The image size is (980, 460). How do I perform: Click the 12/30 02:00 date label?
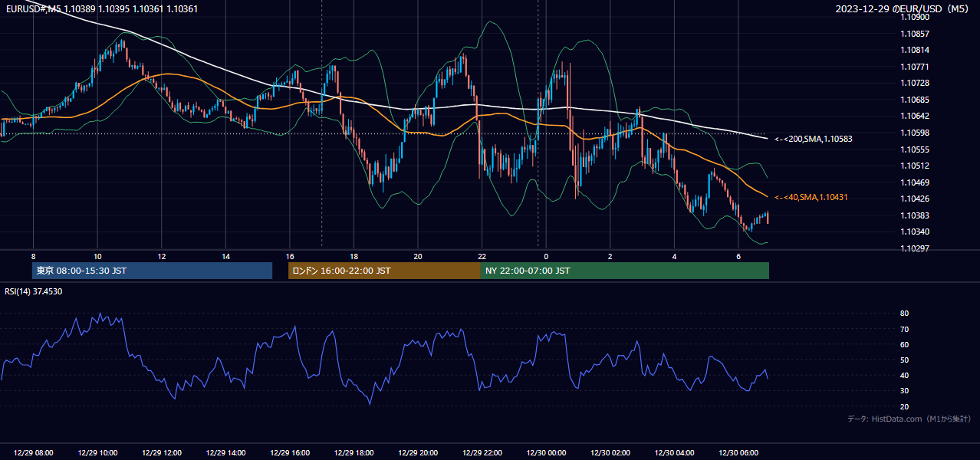pyautogui.click(x=610, y=453)
